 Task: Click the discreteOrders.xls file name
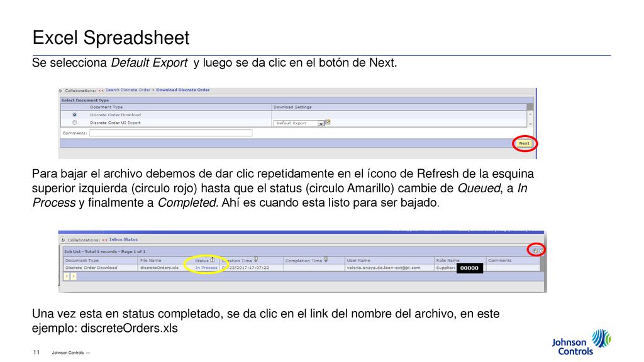click(159, 268)
